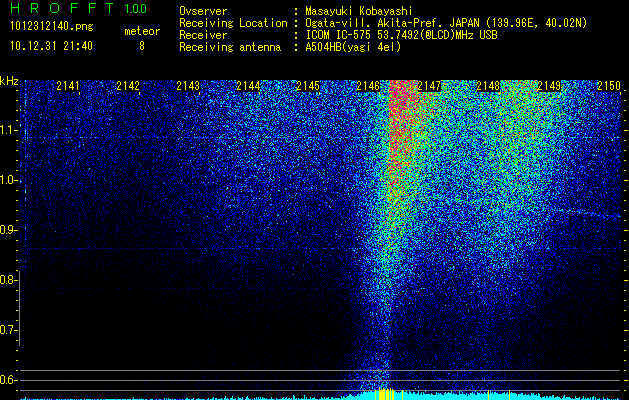Click the 2144 time marker
This screenshot has width=629, height=400.
[x=248, y=86]
